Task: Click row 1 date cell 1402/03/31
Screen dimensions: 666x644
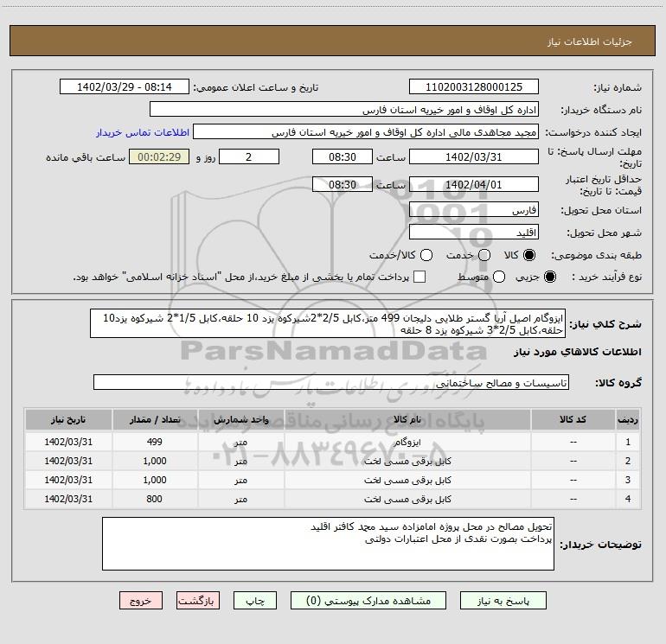Action: point(68,442)
